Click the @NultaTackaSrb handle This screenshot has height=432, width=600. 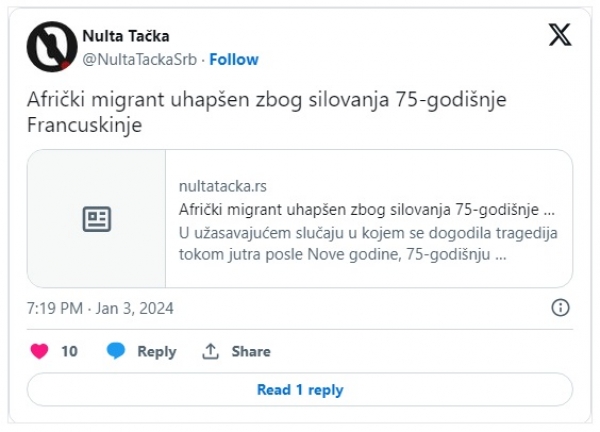click(x=139, y=59)
